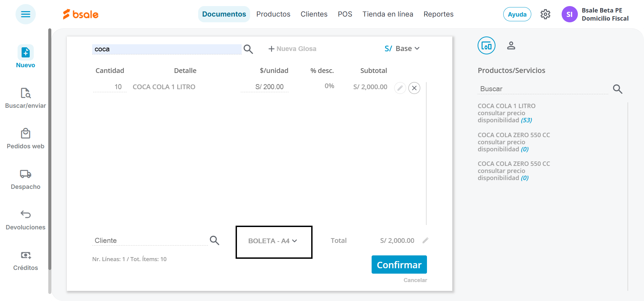Click the plus icon of Nueva Glosa

coord(271,49)
